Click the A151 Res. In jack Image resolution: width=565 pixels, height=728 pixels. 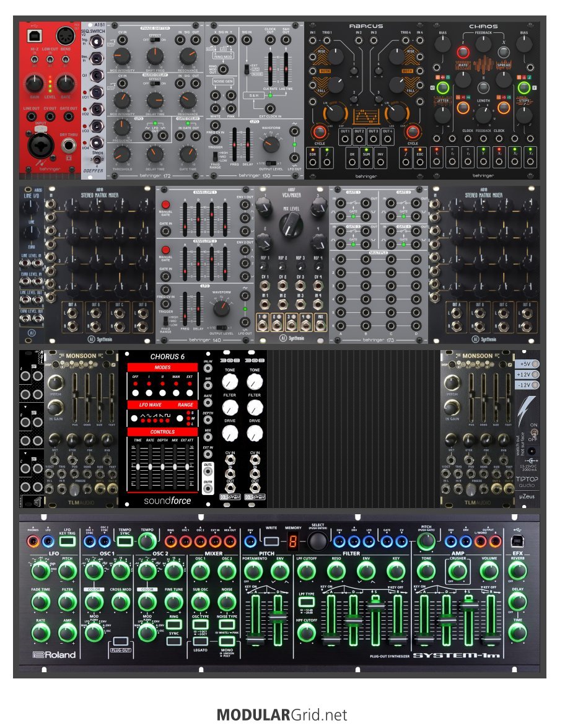pos(97,58)
